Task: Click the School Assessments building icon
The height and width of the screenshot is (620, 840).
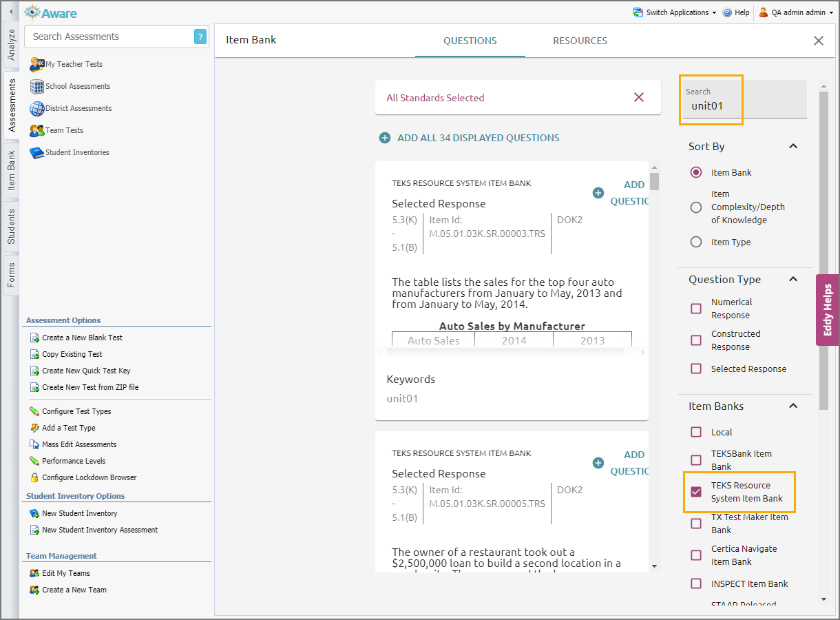Action: point(36,86)
